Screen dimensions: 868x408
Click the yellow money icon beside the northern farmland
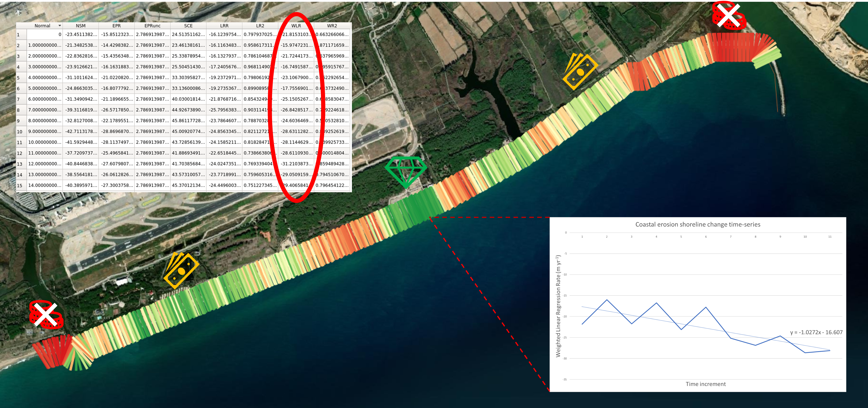click(x=580, y=71)
